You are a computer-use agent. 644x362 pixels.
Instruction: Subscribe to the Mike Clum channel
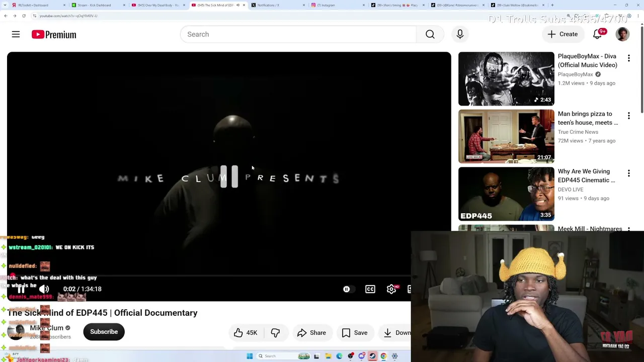point(104,332)
